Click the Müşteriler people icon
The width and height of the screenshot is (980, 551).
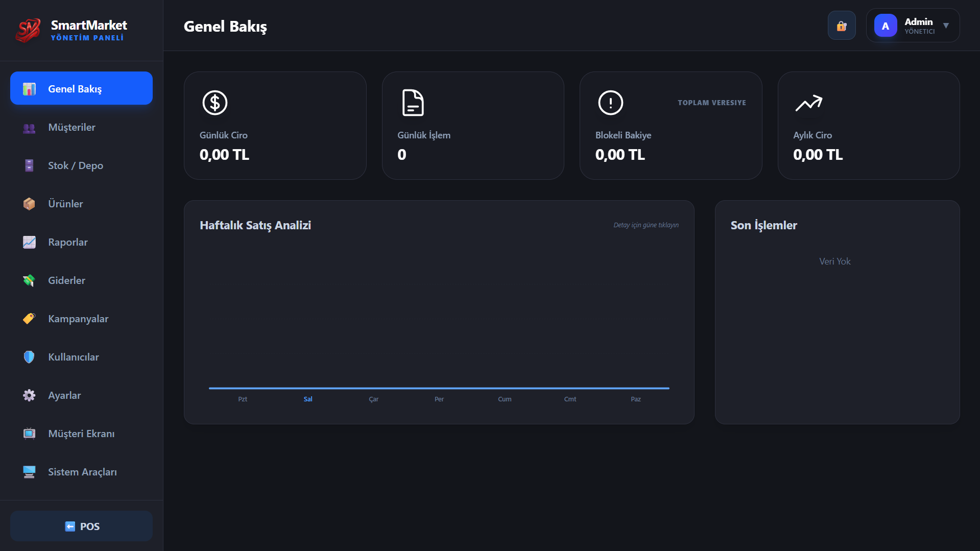coord(29,128)
